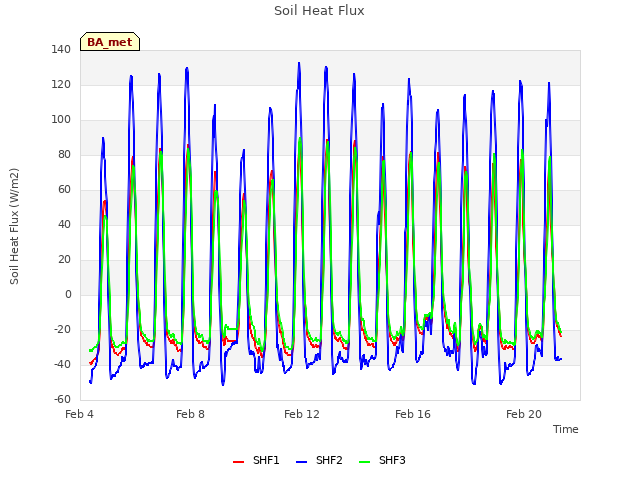Click the -60 y-axis tick label
640x480 pixels.
coord(62,399)
